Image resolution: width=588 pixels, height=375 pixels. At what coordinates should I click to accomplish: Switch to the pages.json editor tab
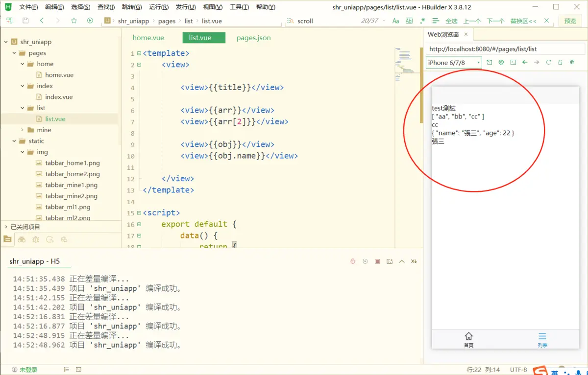[253, 38]
